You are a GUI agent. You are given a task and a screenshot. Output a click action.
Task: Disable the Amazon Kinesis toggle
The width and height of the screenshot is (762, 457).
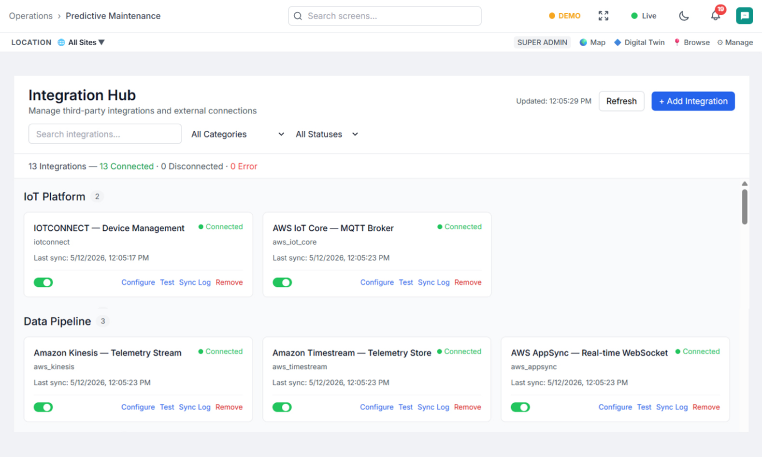[x=43, y=407]
